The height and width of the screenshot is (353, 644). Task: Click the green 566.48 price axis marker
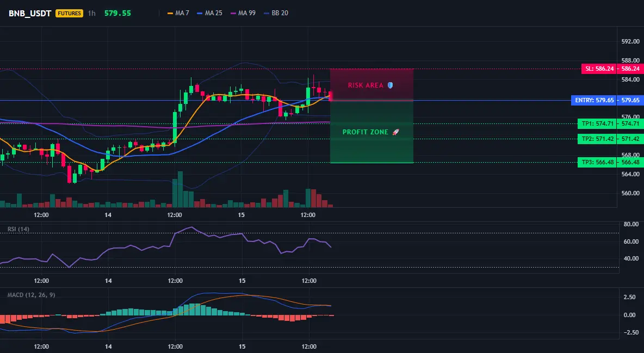pos(630,162)
